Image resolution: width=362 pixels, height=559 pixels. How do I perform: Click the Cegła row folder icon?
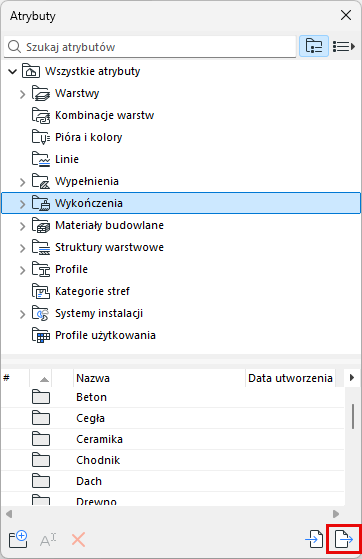[41, 418]
